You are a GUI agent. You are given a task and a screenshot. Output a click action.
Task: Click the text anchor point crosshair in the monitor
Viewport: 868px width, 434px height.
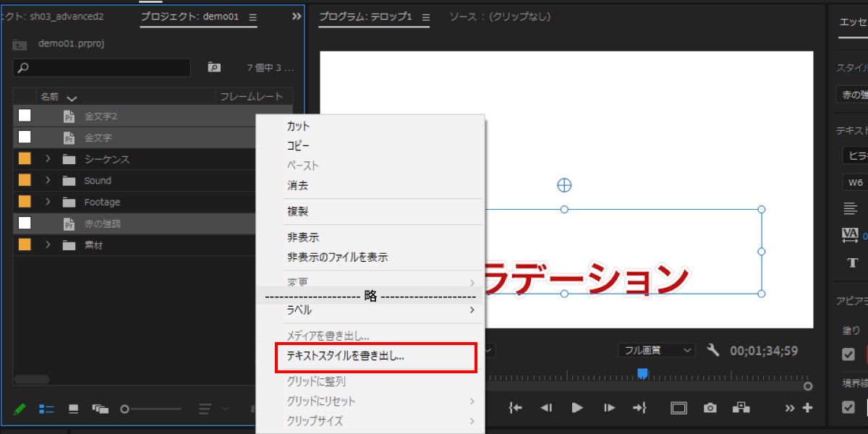coord(564,185)
